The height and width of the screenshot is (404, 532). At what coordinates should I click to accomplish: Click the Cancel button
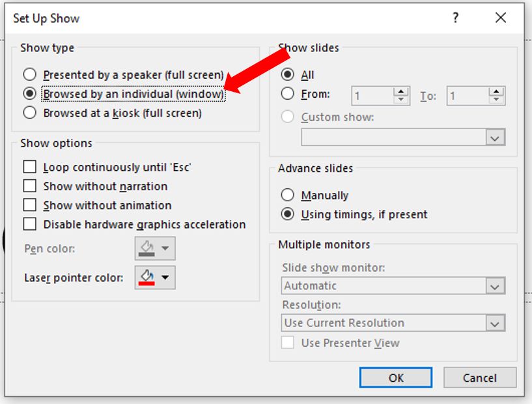480,377
